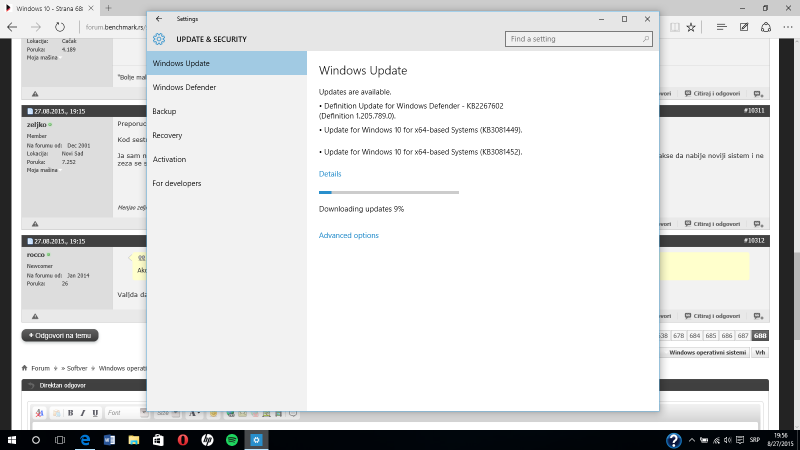Toggle multi-quote icon on post #10312
The width and height of the screenshot is (800, 450).
pyautogui.click(x=759, y=316)
